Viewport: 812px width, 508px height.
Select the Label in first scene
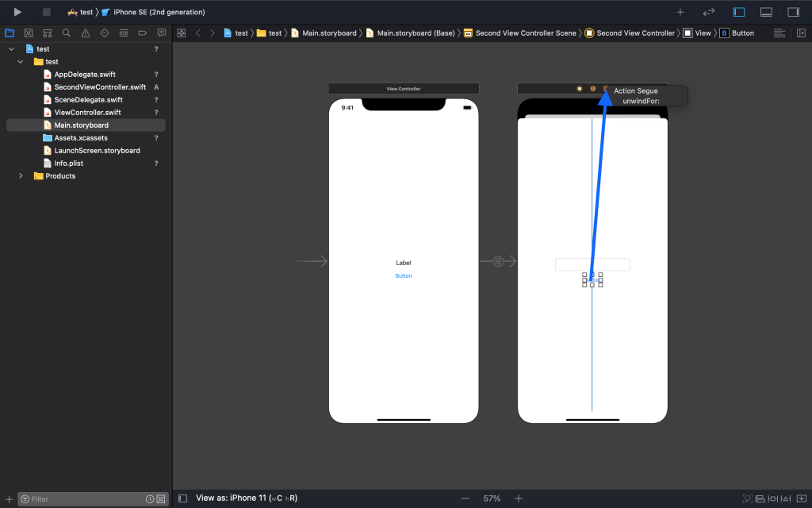[404, 263]
